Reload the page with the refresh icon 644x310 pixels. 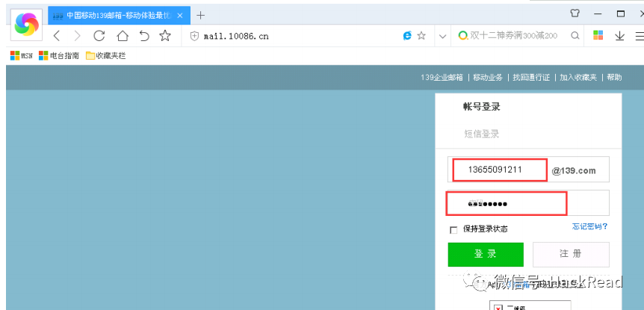(99, 36)
